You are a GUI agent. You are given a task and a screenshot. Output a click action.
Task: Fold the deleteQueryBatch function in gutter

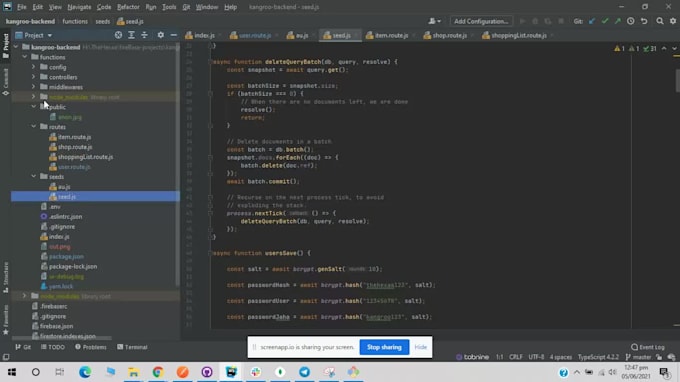pyautogui.click(x=210, y=62)
